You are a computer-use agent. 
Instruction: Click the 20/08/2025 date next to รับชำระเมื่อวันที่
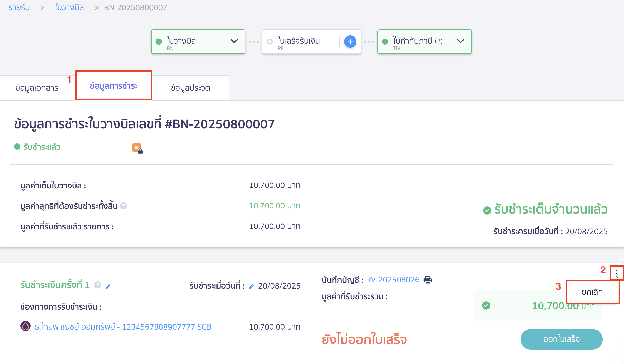[279, 286]
